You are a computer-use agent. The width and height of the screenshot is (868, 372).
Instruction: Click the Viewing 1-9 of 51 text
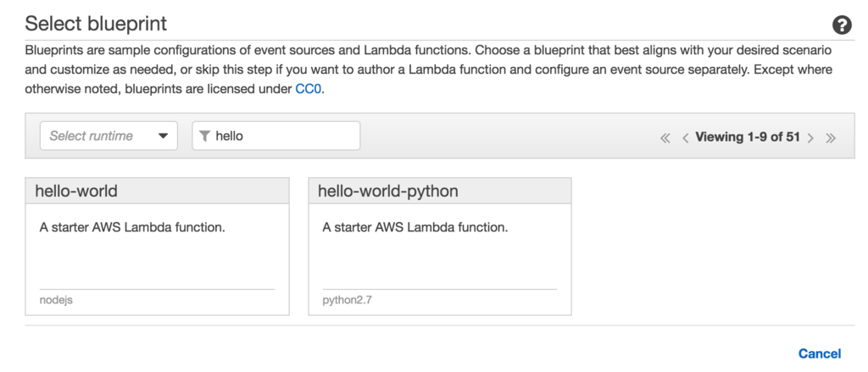748,136
